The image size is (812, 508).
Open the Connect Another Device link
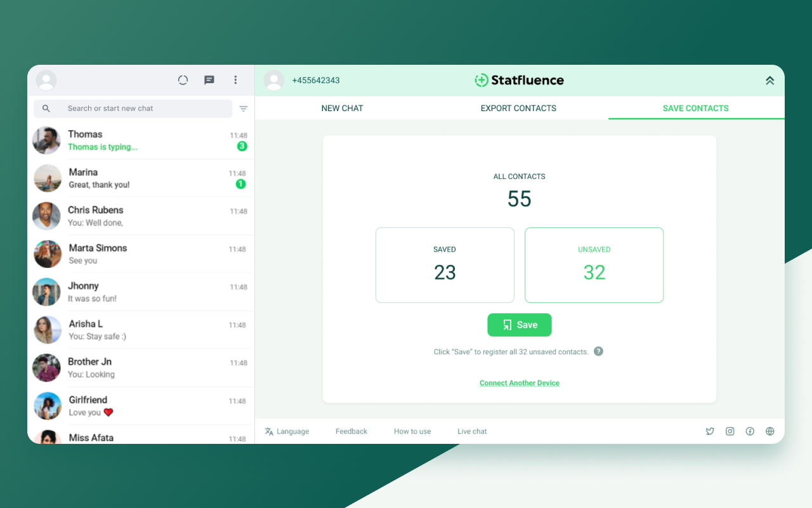pyautogui.click(x=519, y=382)
